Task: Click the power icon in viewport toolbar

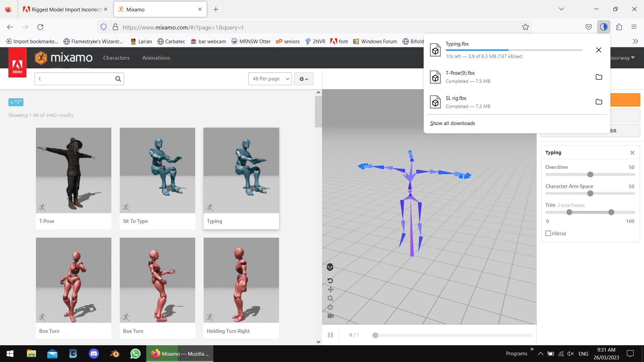Action: 330,307
